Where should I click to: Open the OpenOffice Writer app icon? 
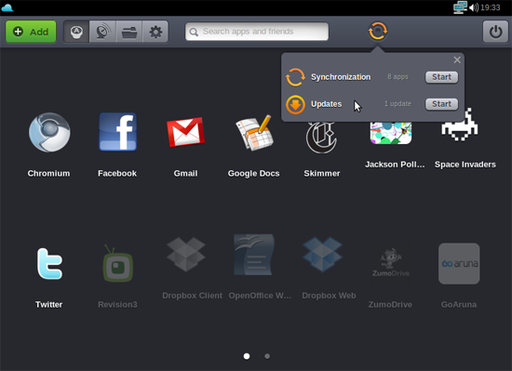254,254
